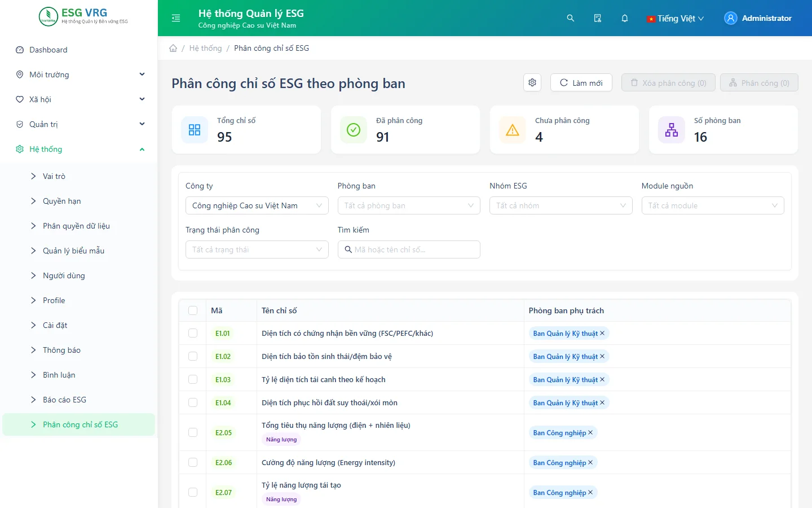Open Người dùng menu item
812x508 pixels.
click(x=79, y=275)
